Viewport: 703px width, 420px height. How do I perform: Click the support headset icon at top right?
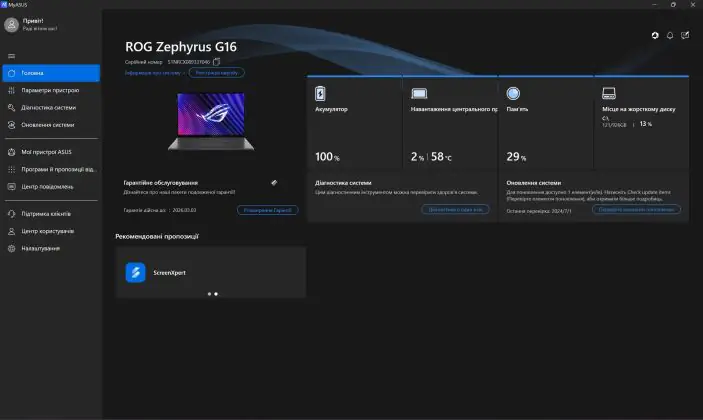click(655, 35)
